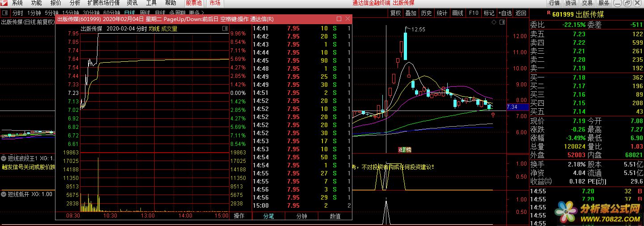Screen dimensions: 644x226
Task: Click the Tongdaxin red logo icon
Action: coord(4,3)
